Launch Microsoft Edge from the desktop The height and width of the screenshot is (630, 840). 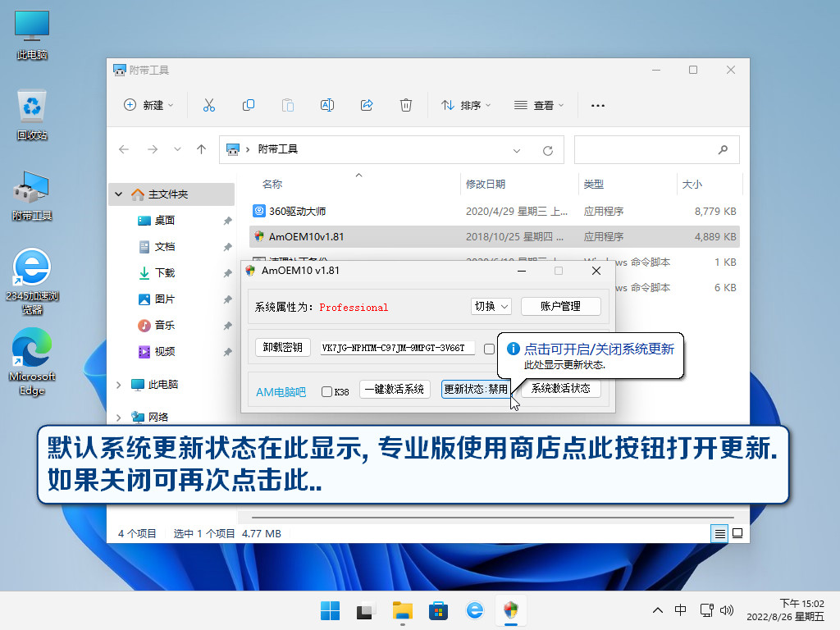[x=32, y=362]
